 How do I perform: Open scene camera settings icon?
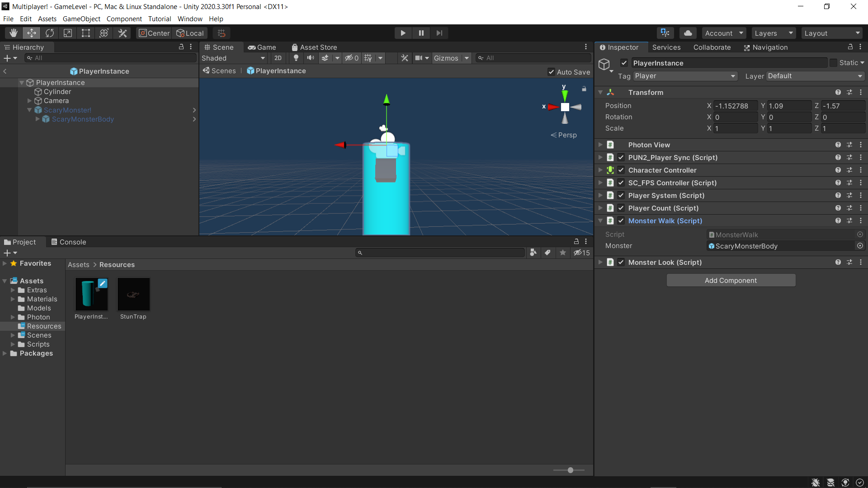coord(419,58)
